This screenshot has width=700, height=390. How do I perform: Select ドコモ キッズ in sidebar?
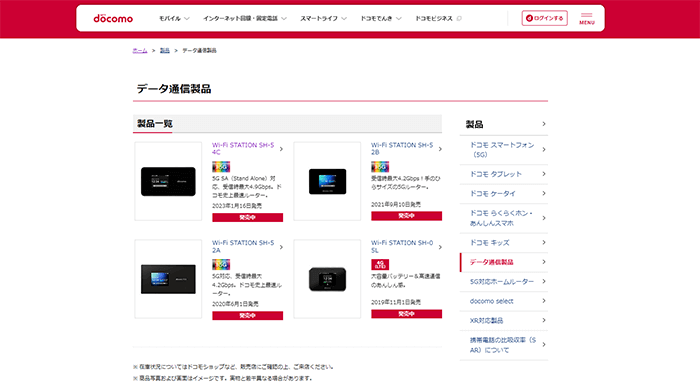[504, 243]
